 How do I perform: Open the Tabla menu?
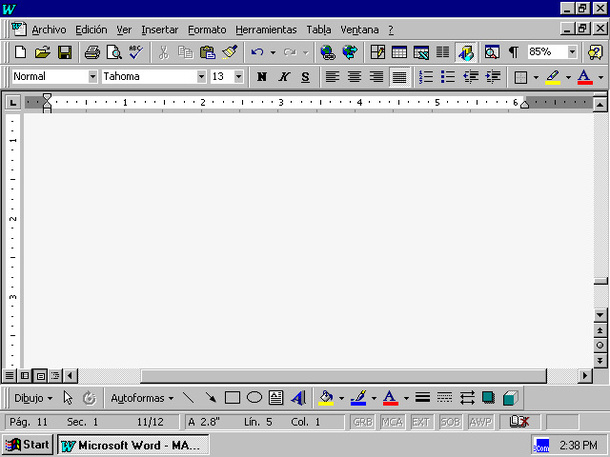click(x=319, y=30)
